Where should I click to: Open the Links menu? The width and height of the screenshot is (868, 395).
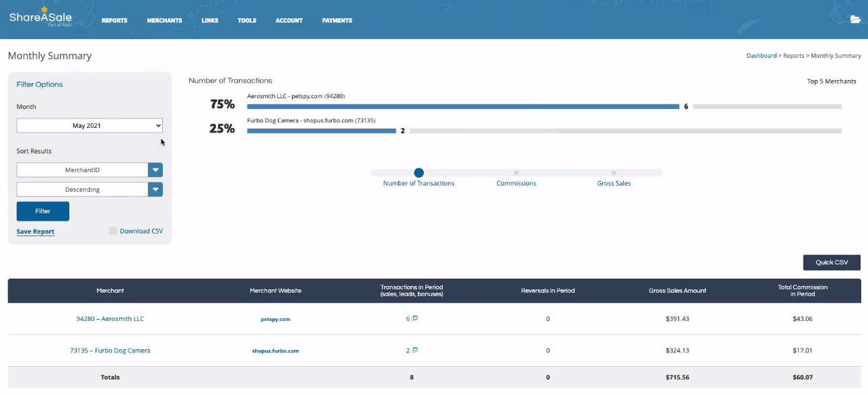pos(210,21)
